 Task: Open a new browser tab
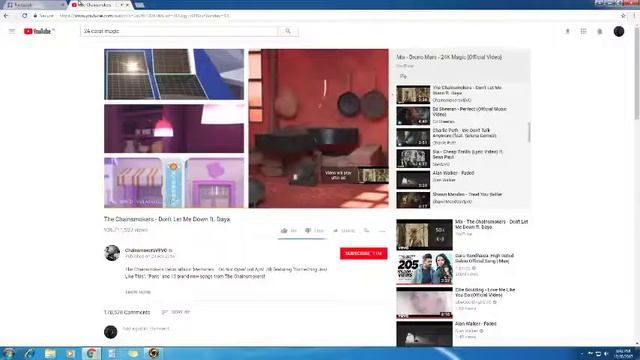[x=139, y=5]
